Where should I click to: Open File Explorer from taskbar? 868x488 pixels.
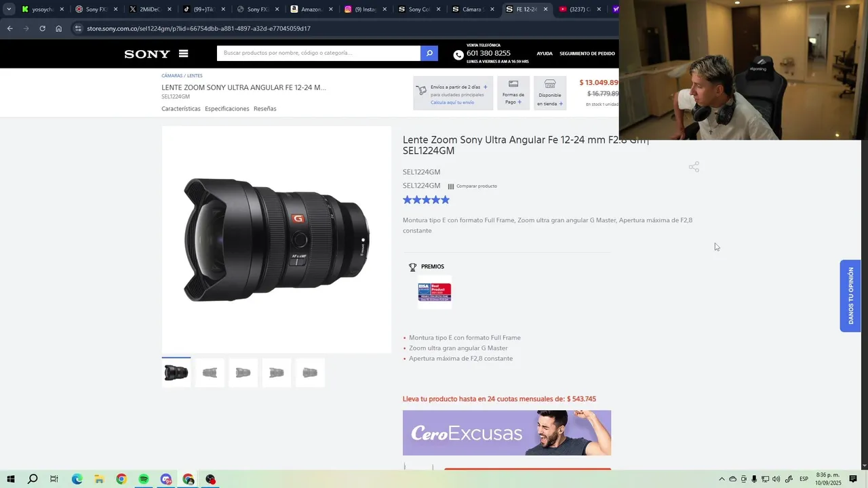[x=98, y=479]
